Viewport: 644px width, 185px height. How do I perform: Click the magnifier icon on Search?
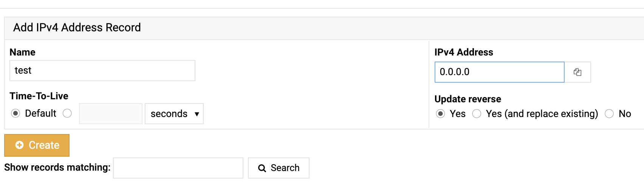(x=262, y=168)
